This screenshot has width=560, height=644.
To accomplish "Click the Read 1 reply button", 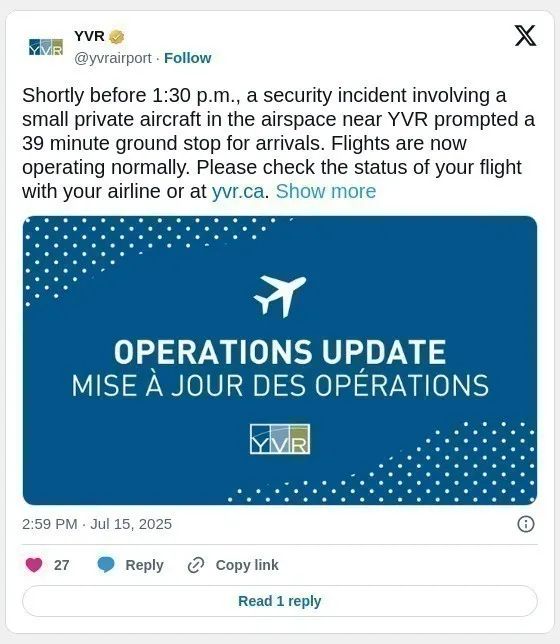I will pos(280,601).
